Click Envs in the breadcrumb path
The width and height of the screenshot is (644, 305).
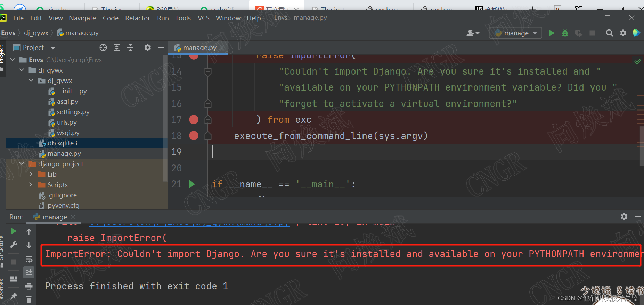[8, 33]
